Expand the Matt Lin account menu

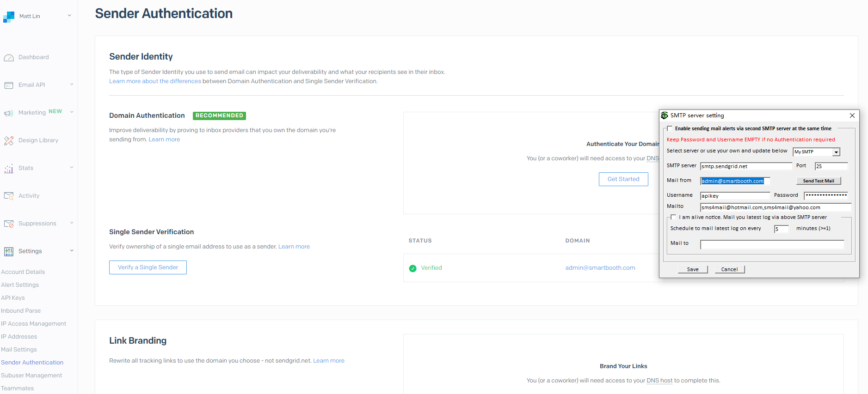pos(69,16)
